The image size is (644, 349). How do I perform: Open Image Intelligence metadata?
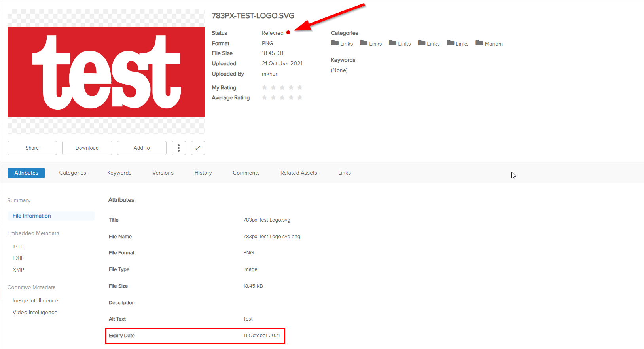[x=35, y=301]
